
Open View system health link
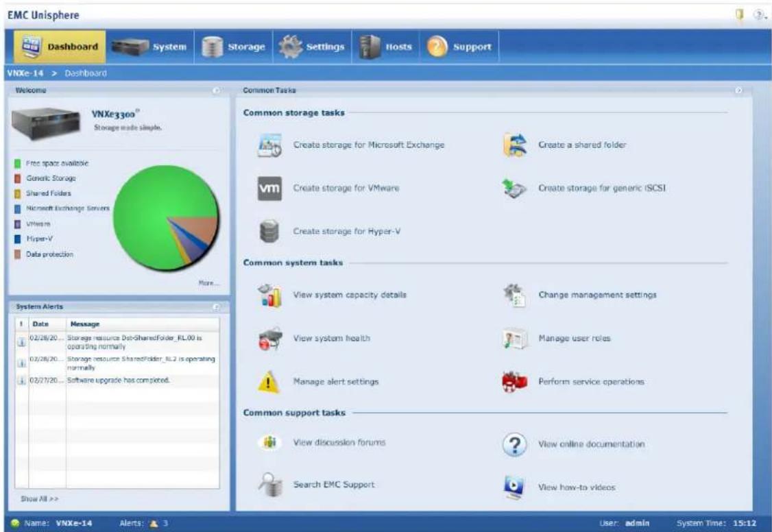click(331, 339)
